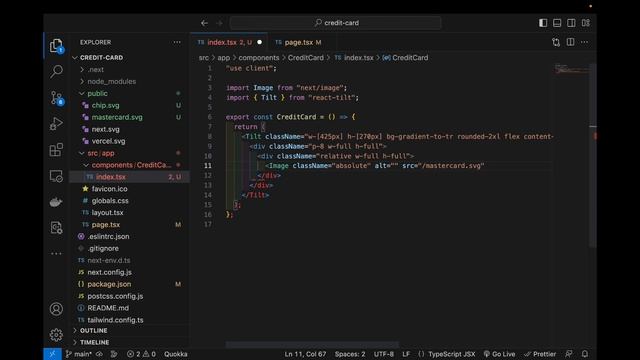Toggle secondary side bar layout icon
This screenshot has width=640, height=360.
tap(571, 23)
